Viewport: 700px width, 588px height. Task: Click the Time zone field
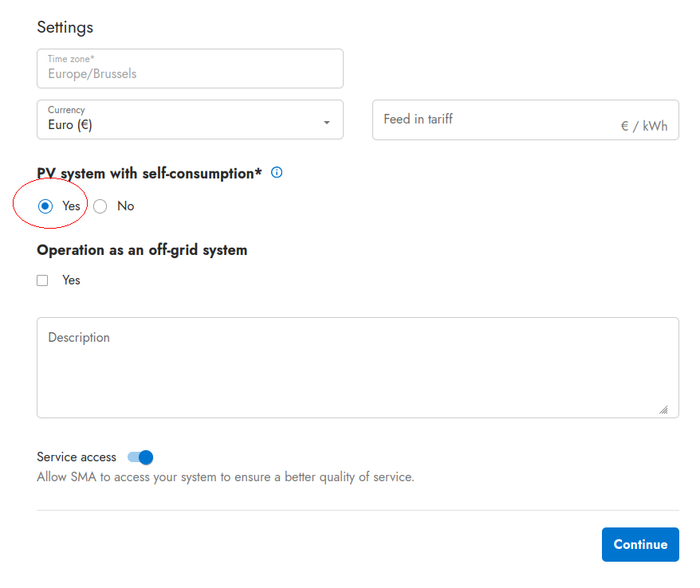[x=191, y=69]
